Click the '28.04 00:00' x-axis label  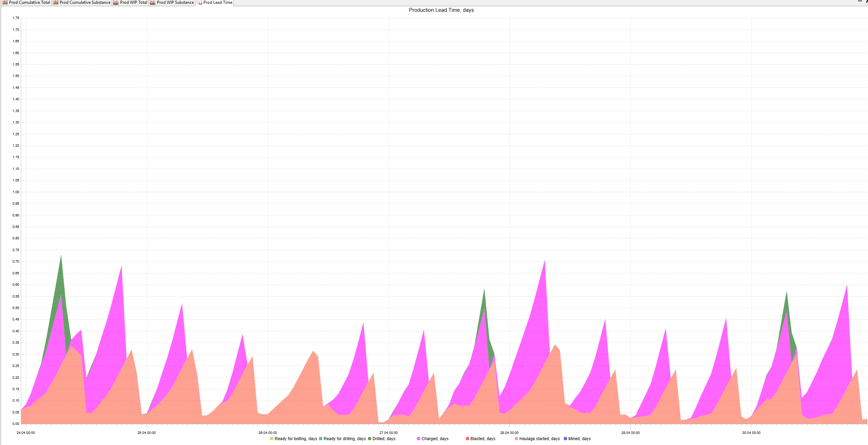[x=509, y=433]
